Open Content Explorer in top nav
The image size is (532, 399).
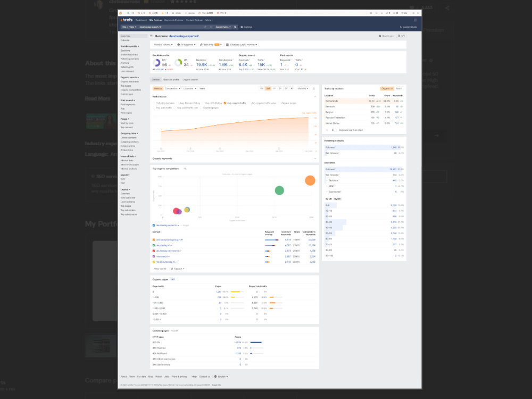point(194,20)
